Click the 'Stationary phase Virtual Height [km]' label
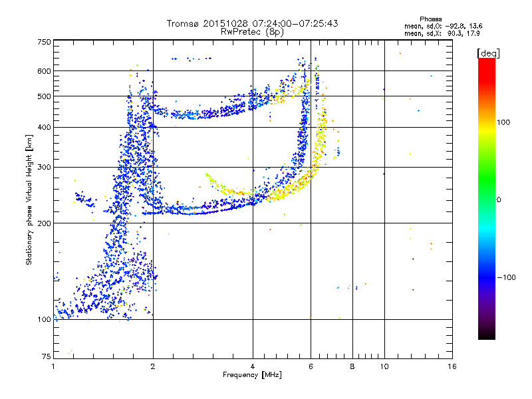Viewport: 532px width, 399px height. (x=29, y=199)
